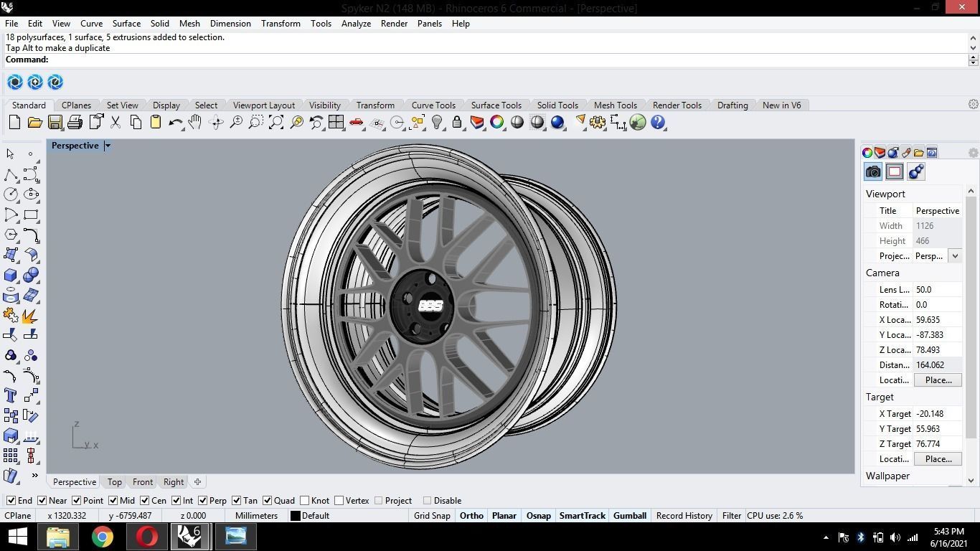980x551 pixels.
Task: Open Help with the question mark icon
Action: (658, 123)
